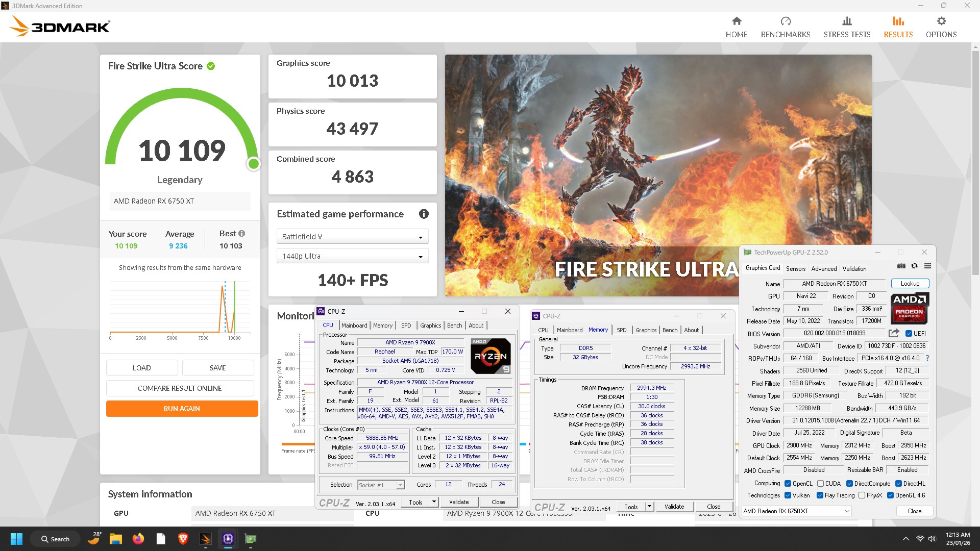Toggle the UEFI checkbox in GPU-Z
The height and width of the screenshot is (551, 980).
909,334
